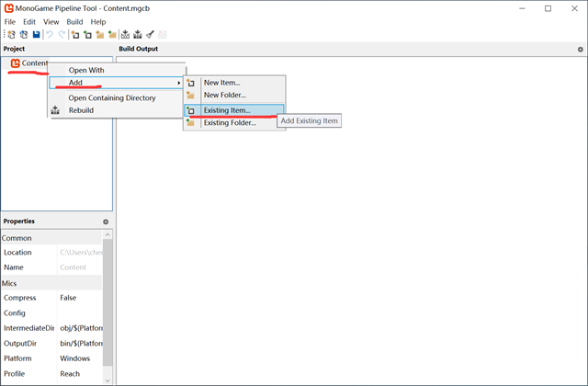Change the Compress property value False
Viewport: 588px width, 386px height.
click(78, 298)
